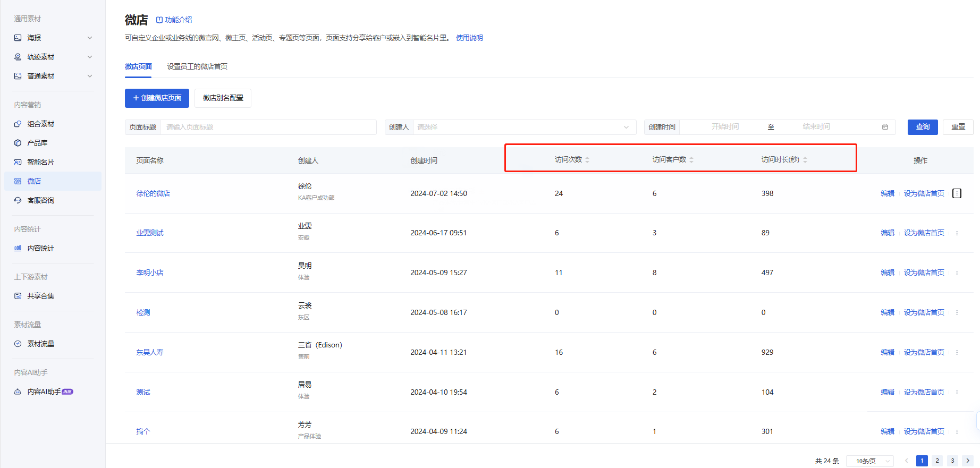Sort table by 访问时长(秒) column
Screen dimensions: 980x468
pyautogui.click(x=805, y=160)
